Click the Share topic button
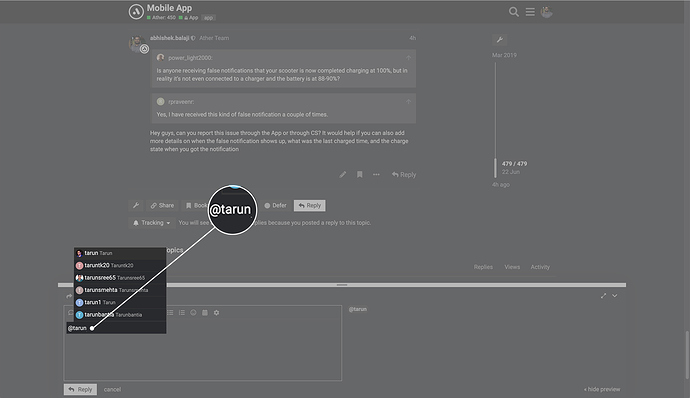The height and width of the screenshot is (398, 690). point(162,206)
